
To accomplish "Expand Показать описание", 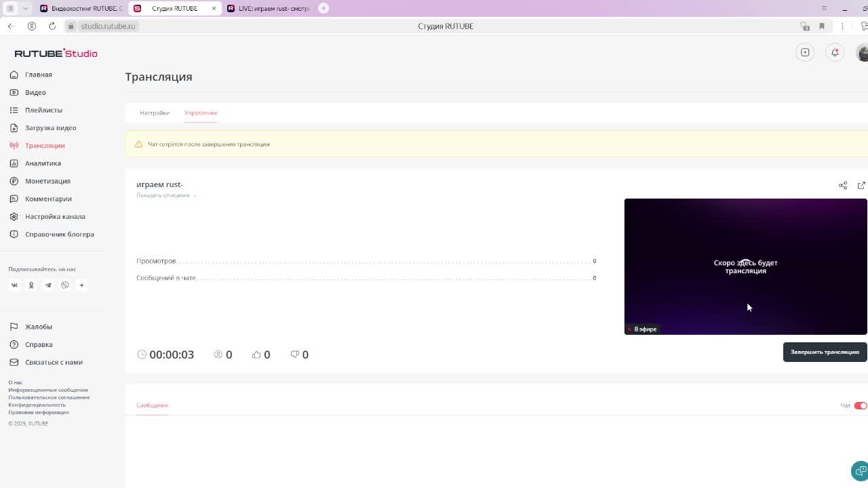I will (x=167, y=195).
